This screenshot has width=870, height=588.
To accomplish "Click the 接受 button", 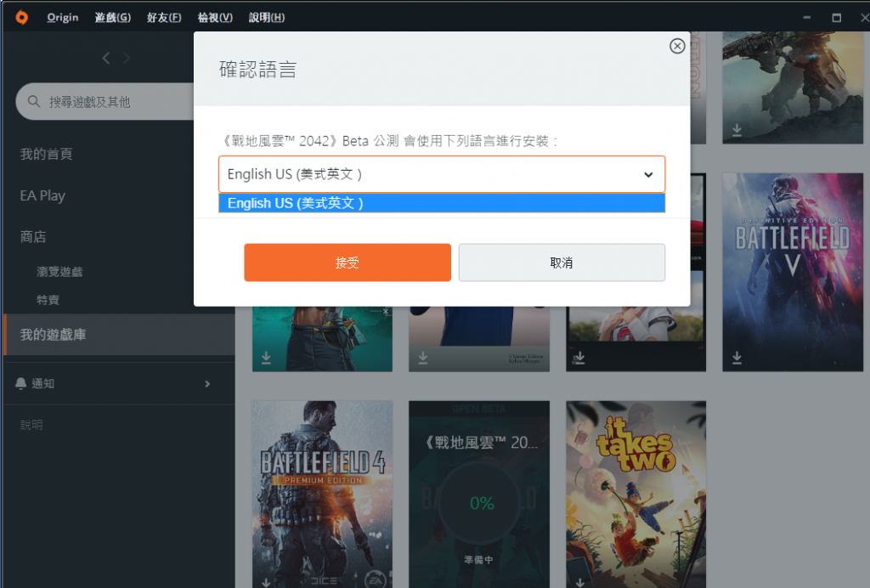I will [x=347, y=263].
